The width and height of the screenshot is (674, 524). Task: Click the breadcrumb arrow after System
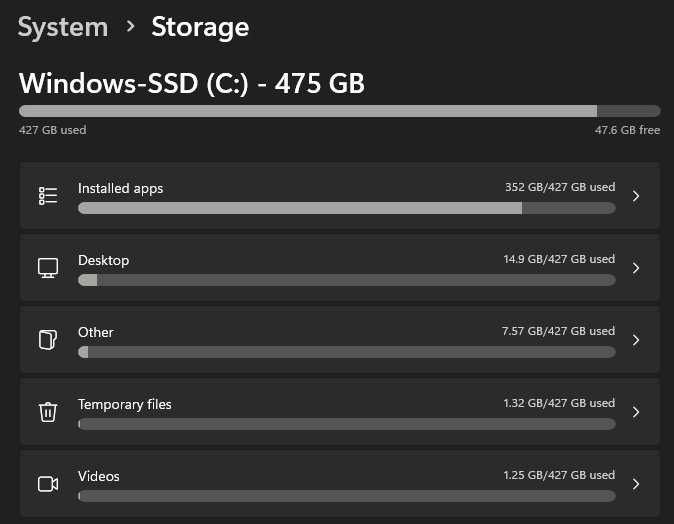tap(130, 27)
